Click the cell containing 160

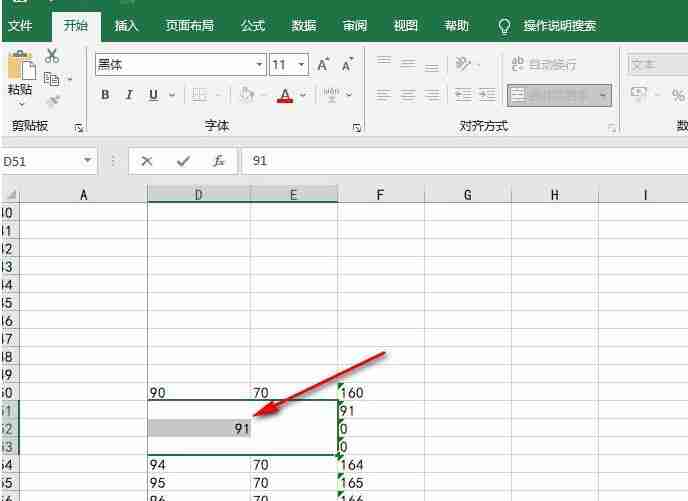point(381,392)
